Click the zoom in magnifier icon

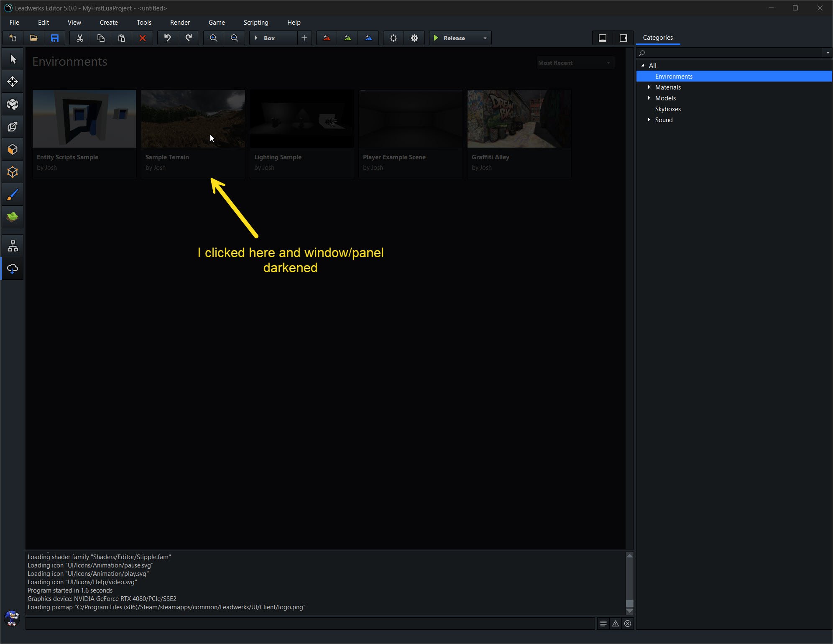[213, 38]
